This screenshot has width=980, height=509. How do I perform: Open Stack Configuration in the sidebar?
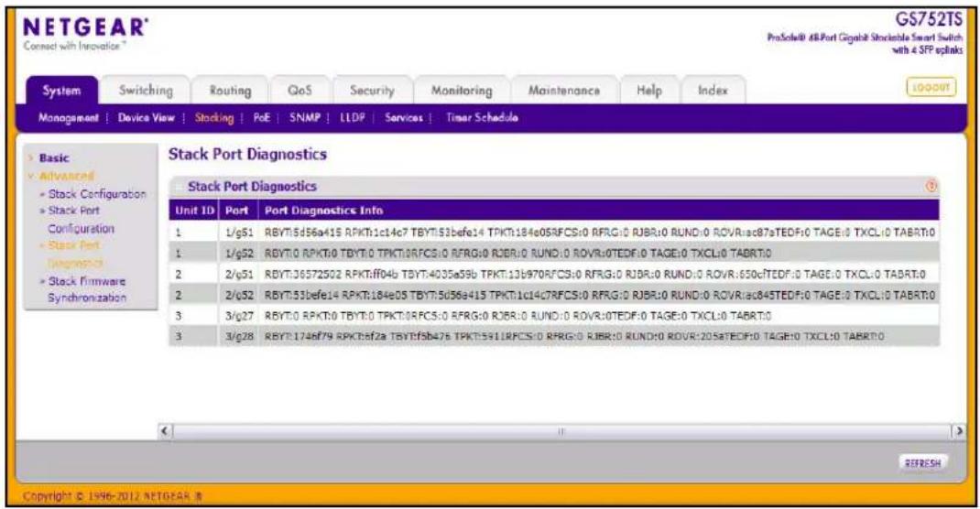97,194
